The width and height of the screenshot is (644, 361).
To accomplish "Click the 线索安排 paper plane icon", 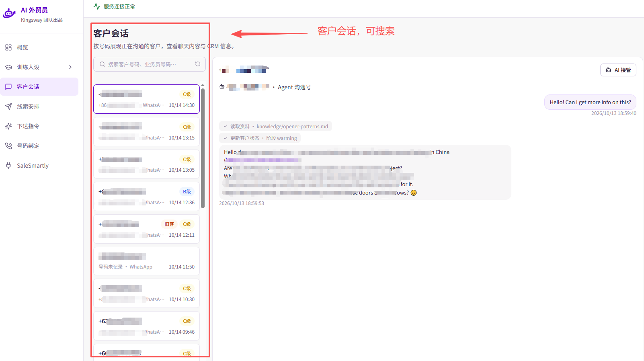I will pos(8,107).
